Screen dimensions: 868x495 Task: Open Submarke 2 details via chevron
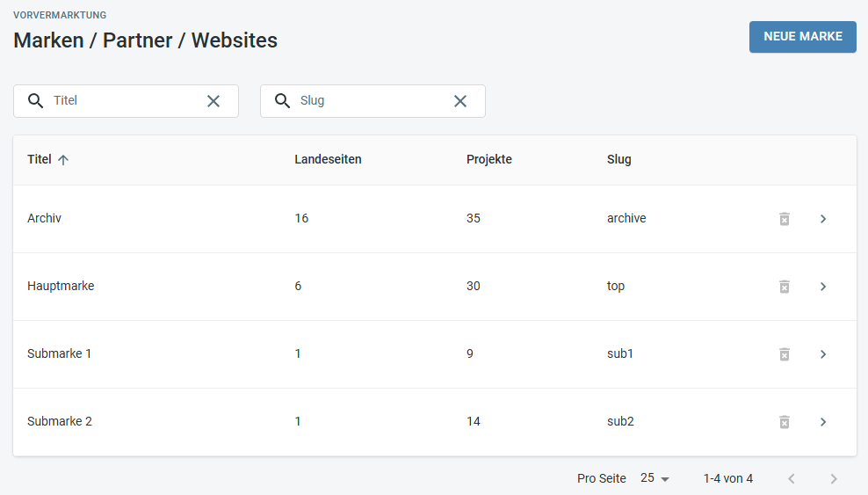(823, 422)
